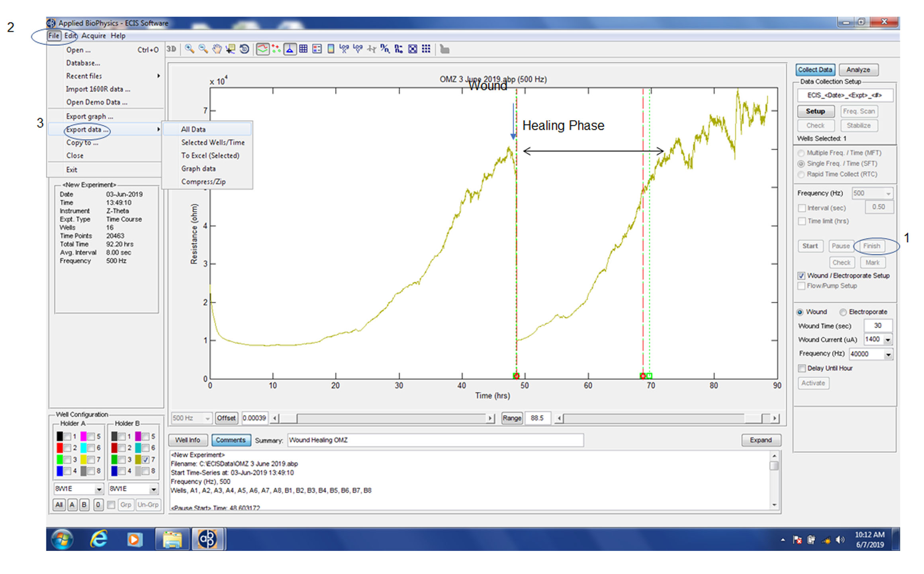The height and width of the screenshot is (574, 924).
Task: Uncheck Holder B well 7 checkbox
Action: [146, 459]
